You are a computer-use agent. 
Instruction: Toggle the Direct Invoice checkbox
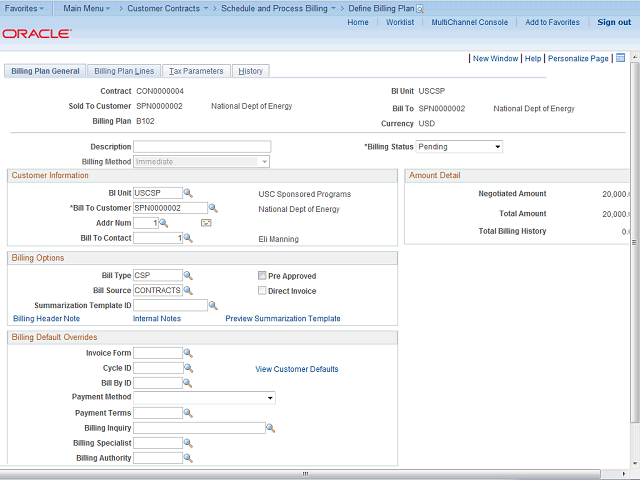tap(261, 292)
